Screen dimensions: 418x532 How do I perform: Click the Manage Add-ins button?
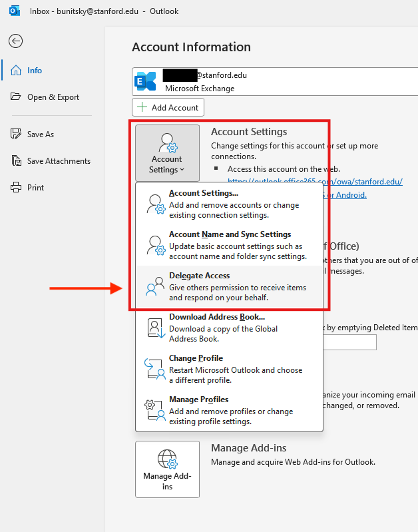(167, 469)
